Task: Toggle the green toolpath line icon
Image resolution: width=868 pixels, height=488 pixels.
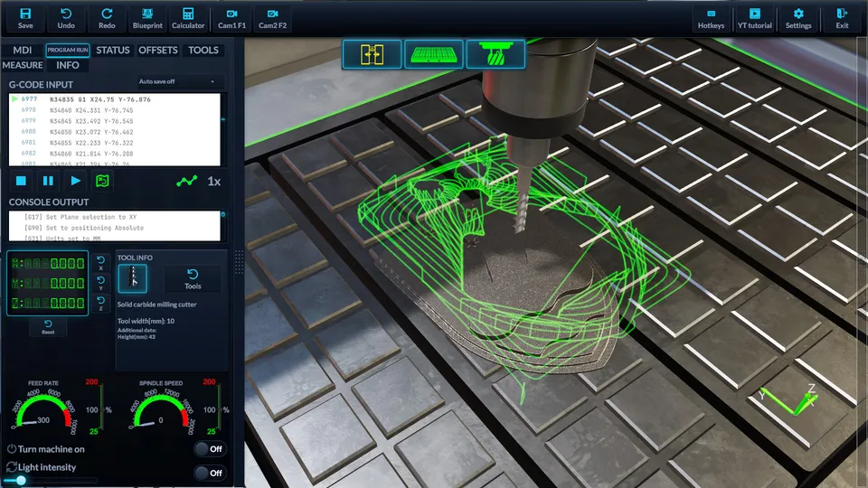Action: [186, 181]
